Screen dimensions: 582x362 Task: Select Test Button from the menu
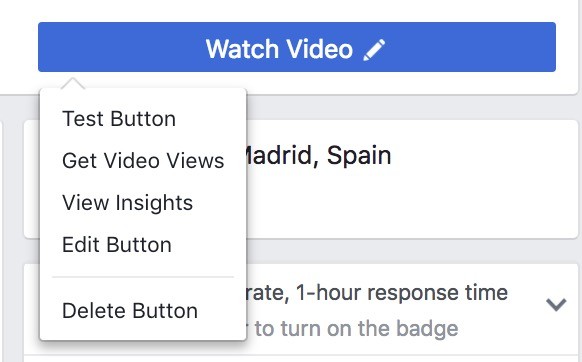pyautogui.click(x=119, y=119)
